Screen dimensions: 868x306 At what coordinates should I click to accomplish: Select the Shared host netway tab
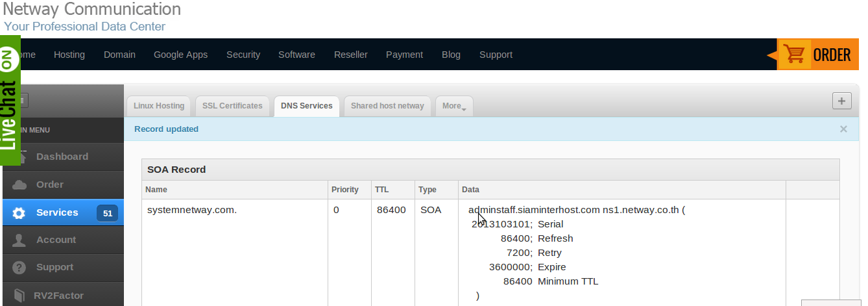pos(387,106)
